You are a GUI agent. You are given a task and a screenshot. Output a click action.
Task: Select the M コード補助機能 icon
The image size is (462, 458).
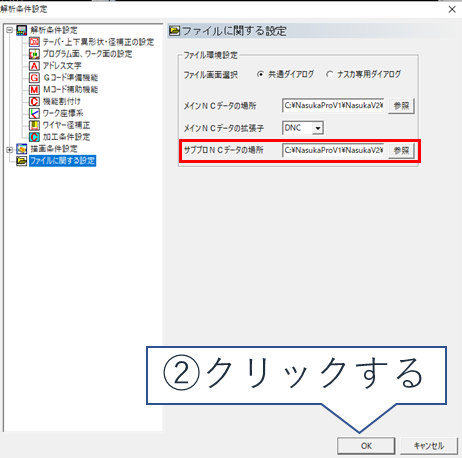point(34,89)
